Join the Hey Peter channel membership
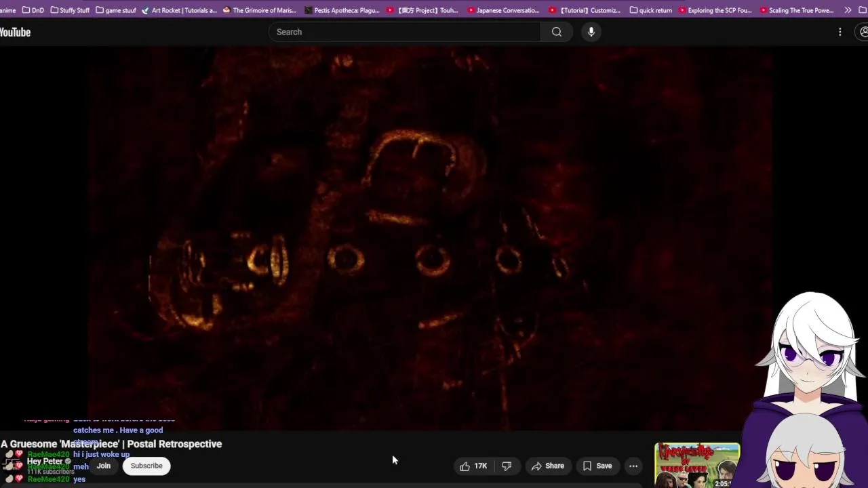This screenshot has width=868, height=488. [x=103, y=466]
